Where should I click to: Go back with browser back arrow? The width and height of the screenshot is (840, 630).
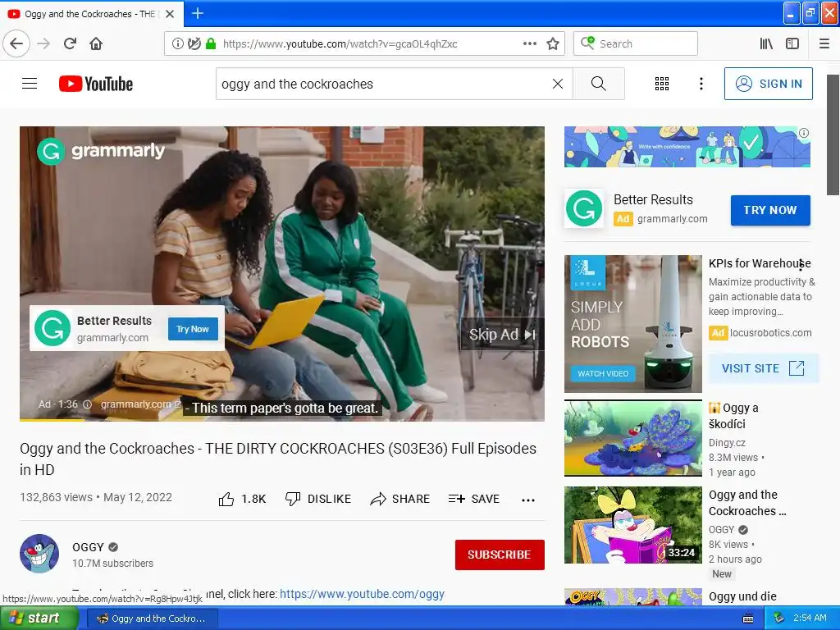click(x=16, y=43)
